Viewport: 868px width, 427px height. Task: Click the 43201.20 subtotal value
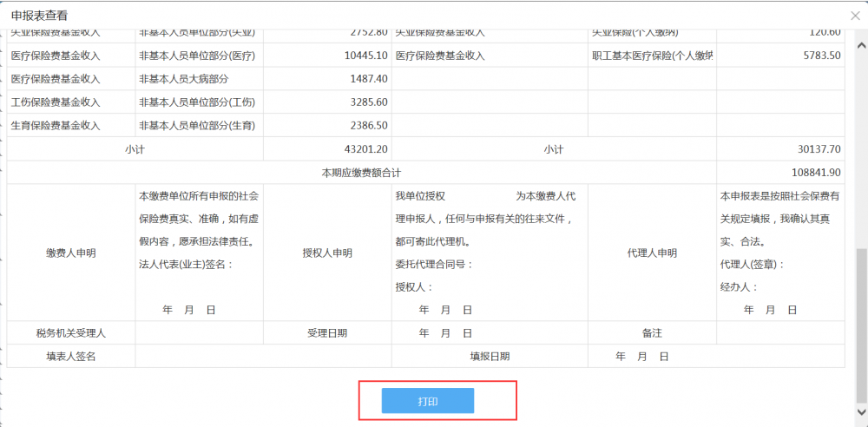365,149
